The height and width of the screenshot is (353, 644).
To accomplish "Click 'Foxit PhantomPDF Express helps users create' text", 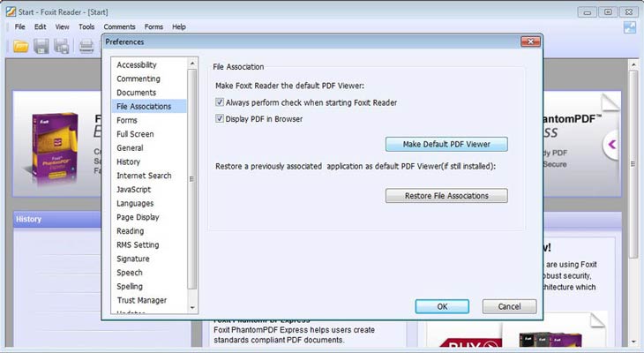I will pyautogui.click(x=294, y=329).
